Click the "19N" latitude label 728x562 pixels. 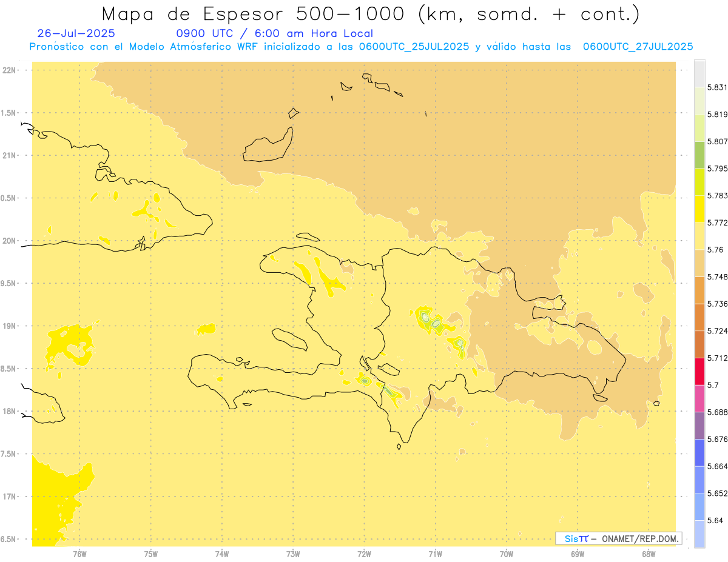[x=10, y=326]
